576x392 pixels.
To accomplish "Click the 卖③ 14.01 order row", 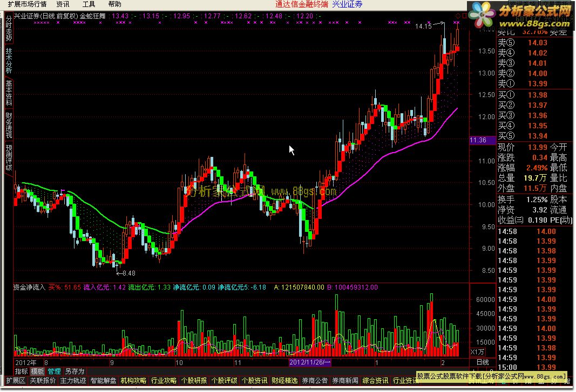I will coord(523,63).
